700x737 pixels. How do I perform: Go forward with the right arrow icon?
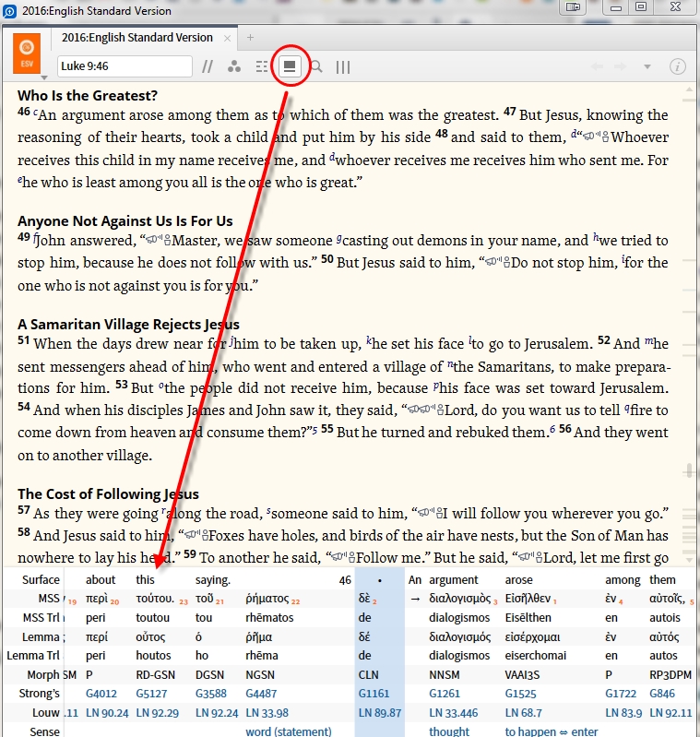(x=620, y=66)
